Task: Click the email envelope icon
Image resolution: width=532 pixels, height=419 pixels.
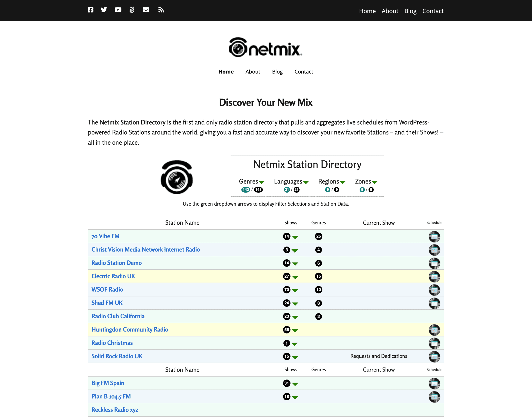Action: 146,10
